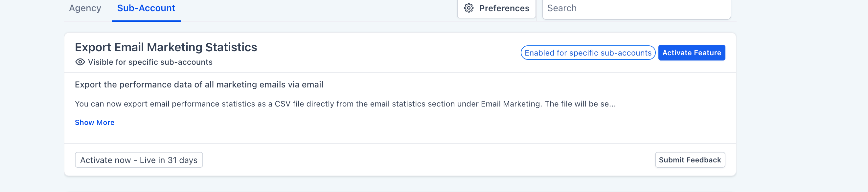Click the Enabled for specific sub-accounts badge
This screenshot has width=868, height=192.
pos(588,53)
